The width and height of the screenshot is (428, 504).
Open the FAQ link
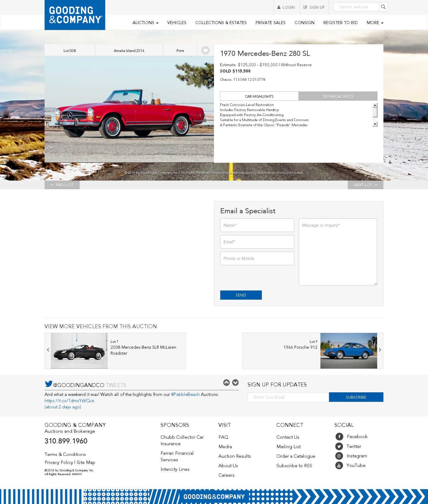pyautogui.click(x=224, y=437)
